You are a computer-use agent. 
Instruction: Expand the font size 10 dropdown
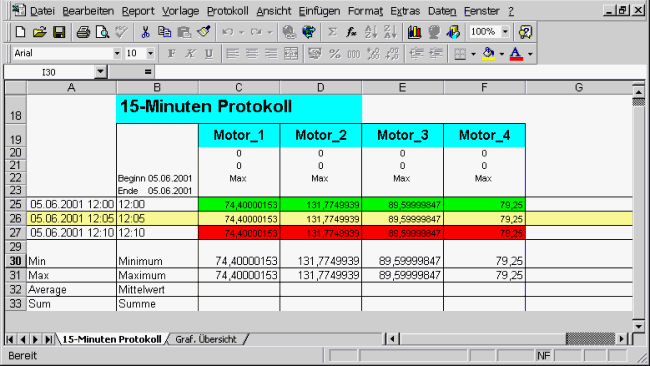pos(150,53)
